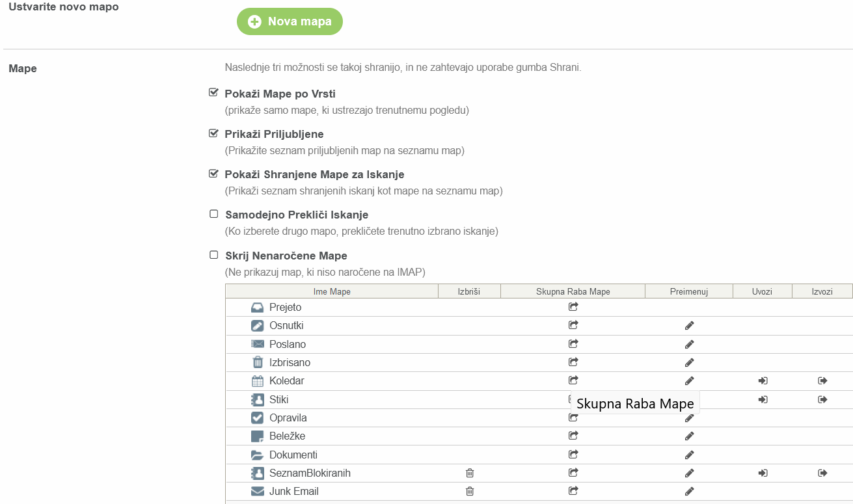This screenshot has width=853, height=504.
Task: Delete the Junk Email folder
Action: [x=470, y=492]
